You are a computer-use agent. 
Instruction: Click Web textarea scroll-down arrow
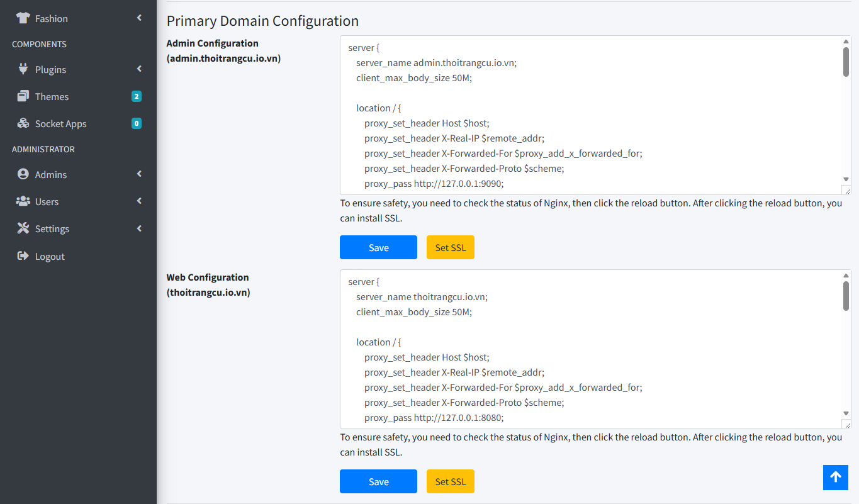tap(846, 413)
